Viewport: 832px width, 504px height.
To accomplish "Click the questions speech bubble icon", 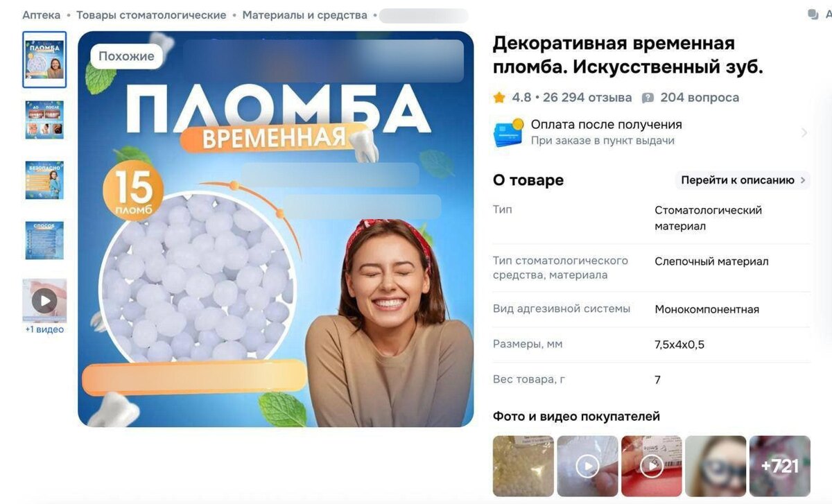I will point(648,98).
